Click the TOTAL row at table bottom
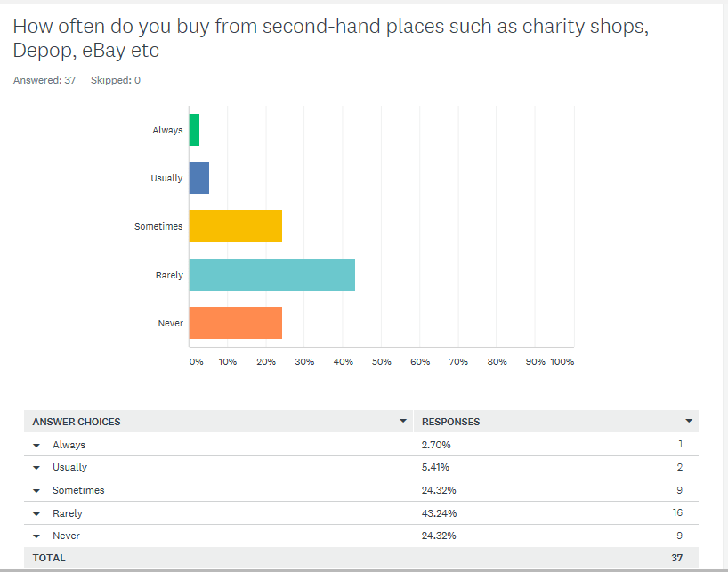Screen dimensions: 728x572 (x=49, y=559)
